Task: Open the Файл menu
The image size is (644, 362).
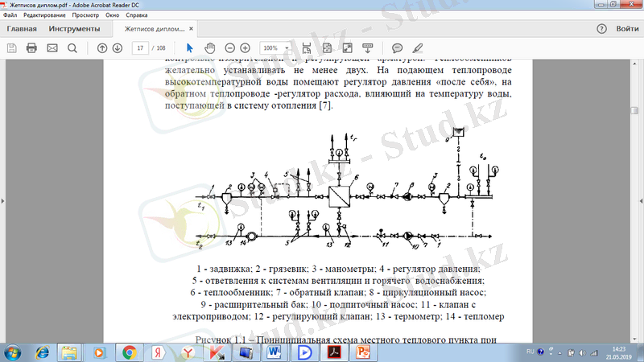Action: (10, 15)
